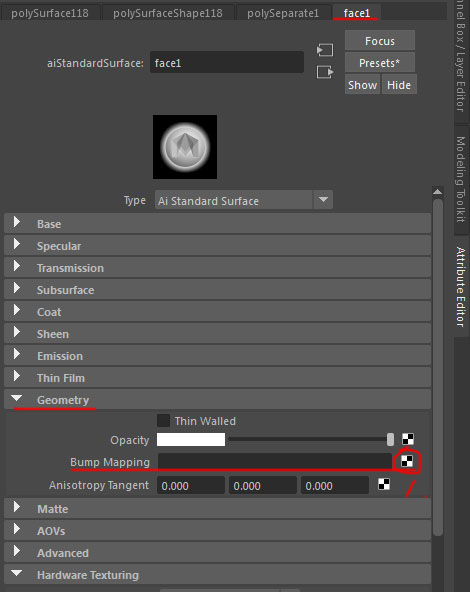Image resolution: width=470 pixels, height=592 pixels.
Task: Click the input connection arrow icon
Action: click(325, 50)
